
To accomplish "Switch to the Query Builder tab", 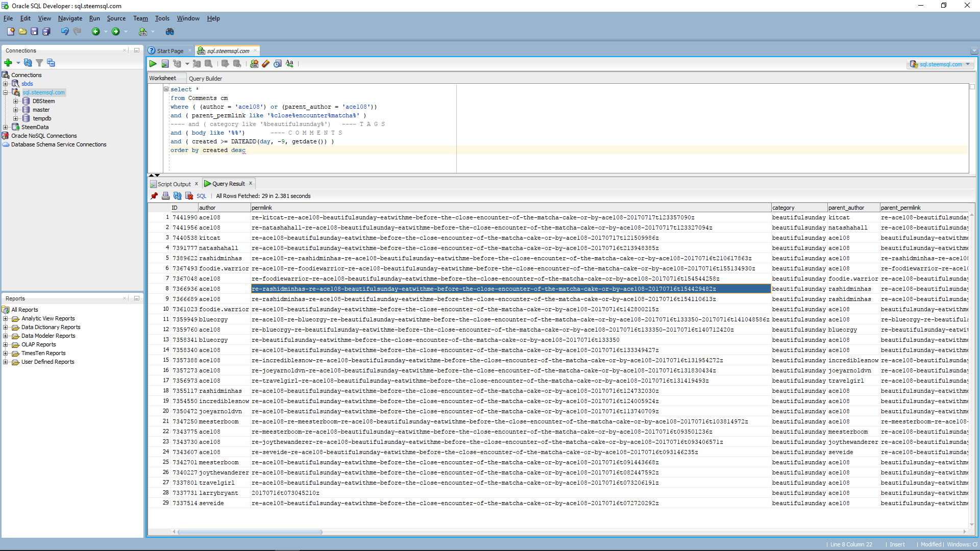I will point(205,79).
